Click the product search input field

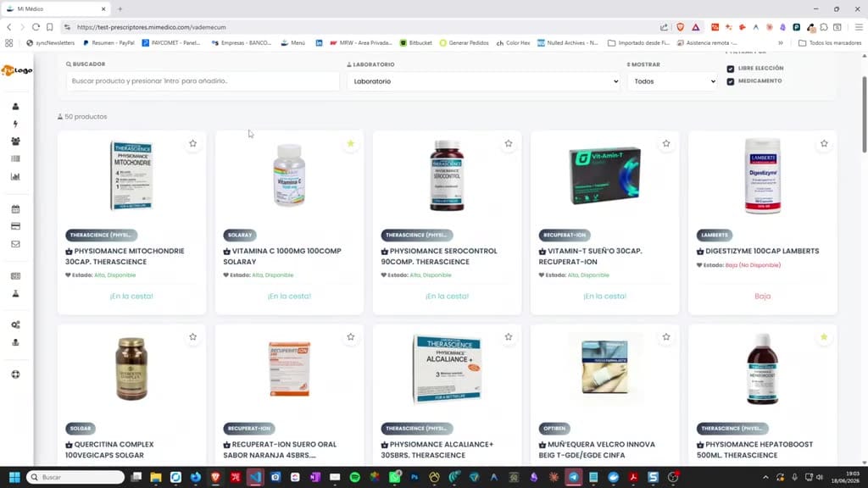(x=202, y=80)
